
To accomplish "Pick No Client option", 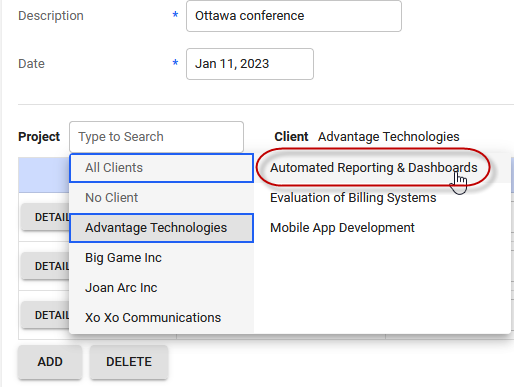I will tap(162, 198).
